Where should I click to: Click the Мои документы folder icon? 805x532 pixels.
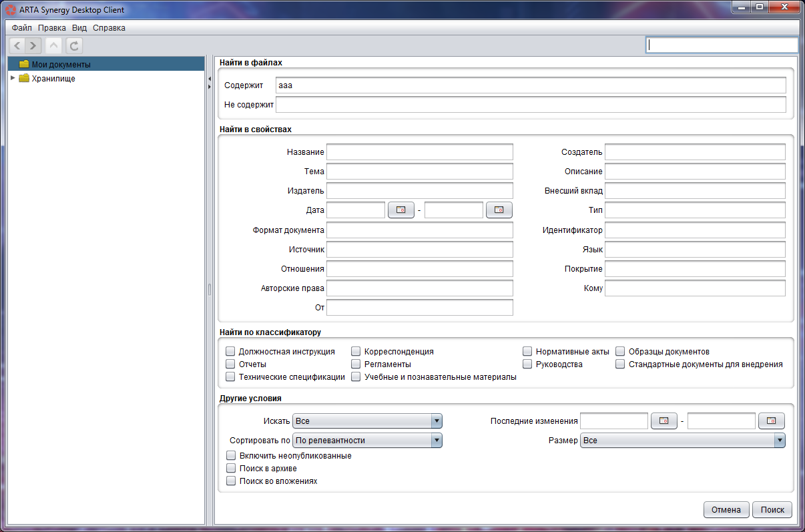click(24, 64)
